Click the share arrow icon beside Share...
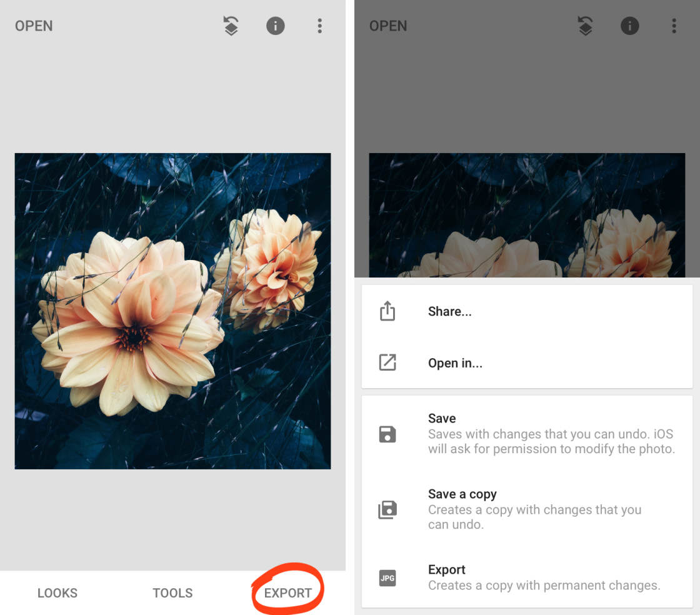The width and height of the screenshot is (700, 615). (387, 311)
